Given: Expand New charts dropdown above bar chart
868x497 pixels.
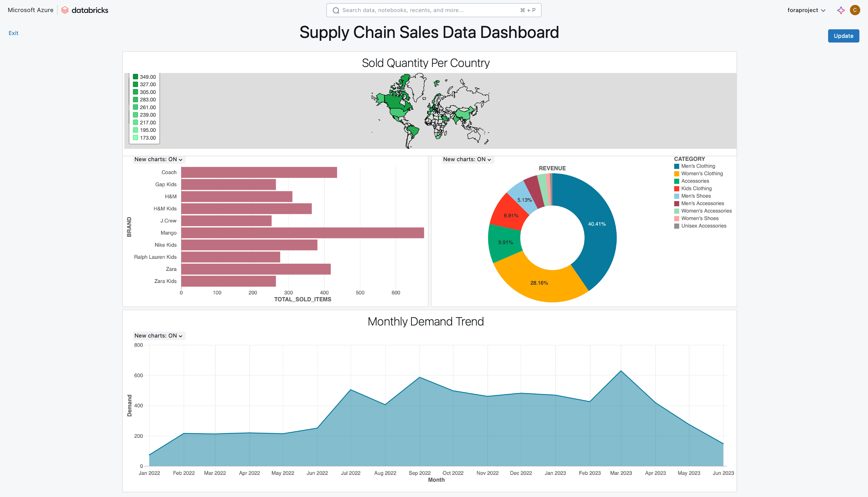Looking at the screenshot, I should point(159,159).
